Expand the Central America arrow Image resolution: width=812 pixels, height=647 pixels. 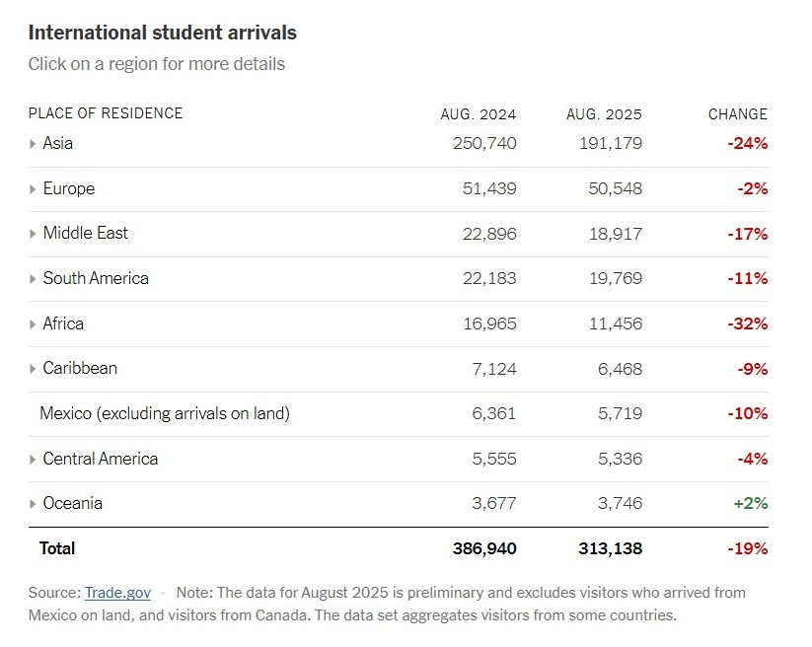click(x=33, y=460)
